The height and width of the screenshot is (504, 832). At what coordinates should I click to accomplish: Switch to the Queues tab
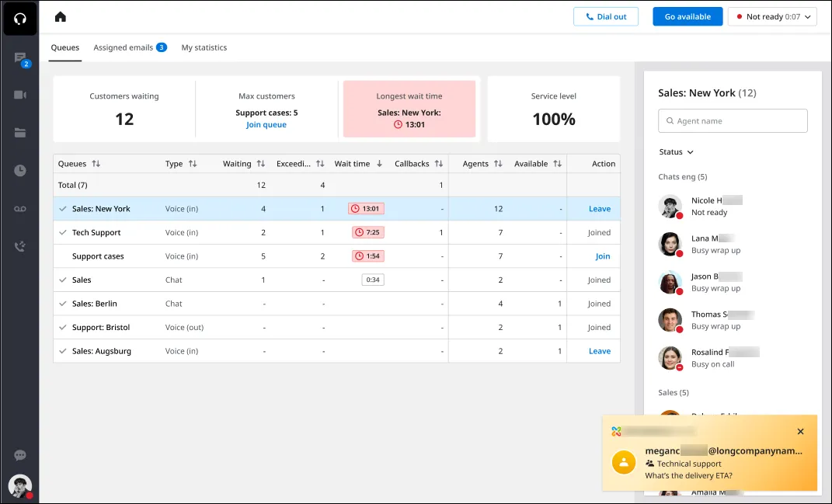[65, 47]
